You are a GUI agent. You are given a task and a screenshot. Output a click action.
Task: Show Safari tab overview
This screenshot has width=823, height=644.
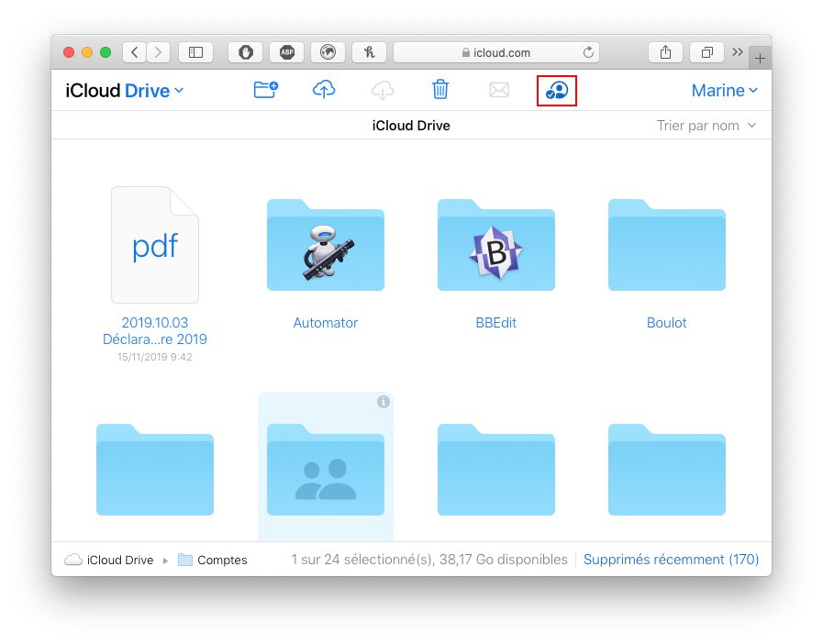(707, 52)
